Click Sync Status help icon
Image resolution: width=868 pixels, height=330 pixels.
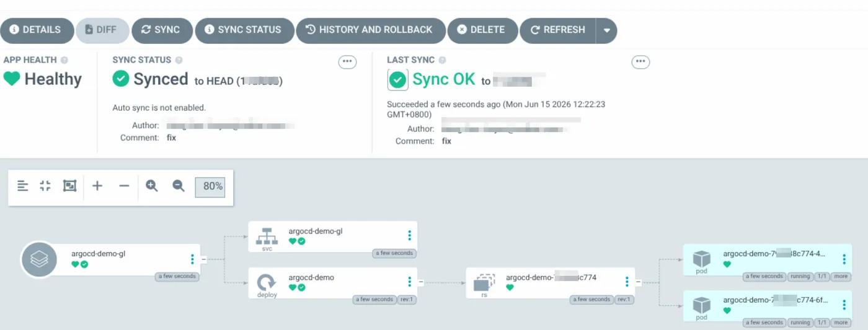[x=179, y=60]
